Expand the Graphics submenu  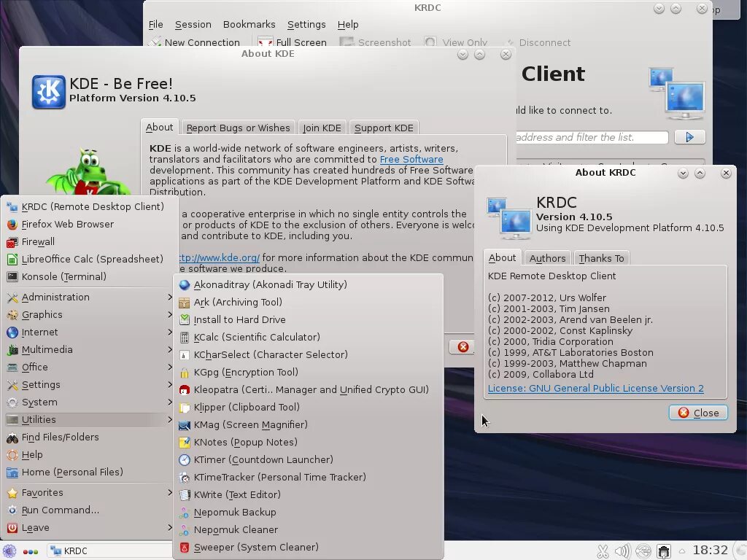coord(89,315)
